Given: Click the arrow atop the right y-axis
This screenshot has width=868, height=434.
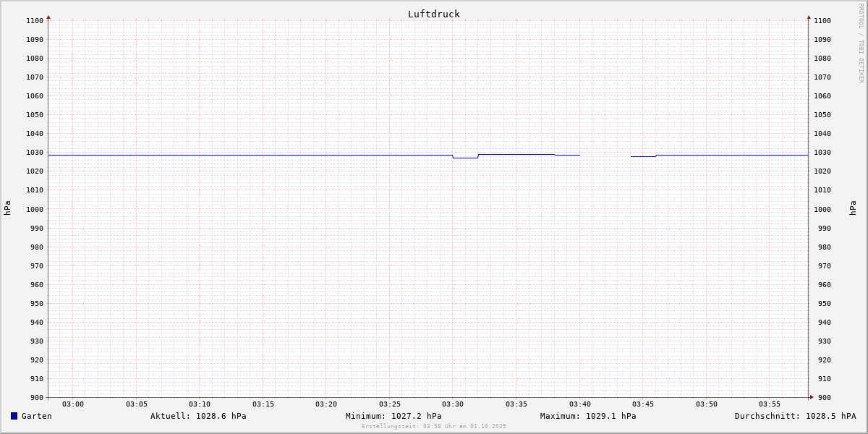Looking at the screenshot, I should pos(809,17).
